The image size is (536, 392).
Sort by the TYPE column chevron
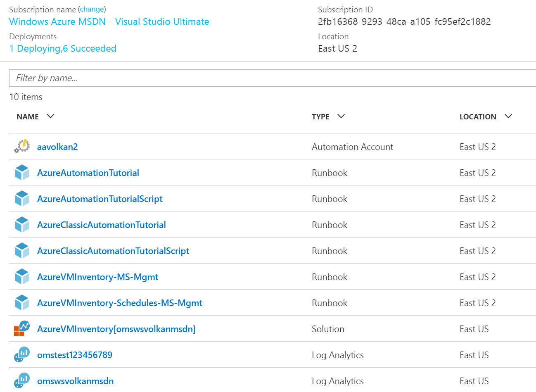coord(341,116)
